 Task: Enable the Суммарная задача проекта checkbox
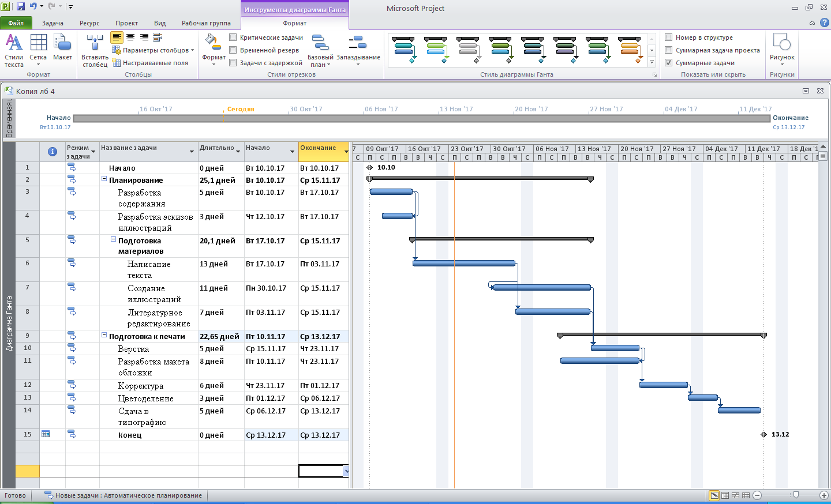(668, 50)
